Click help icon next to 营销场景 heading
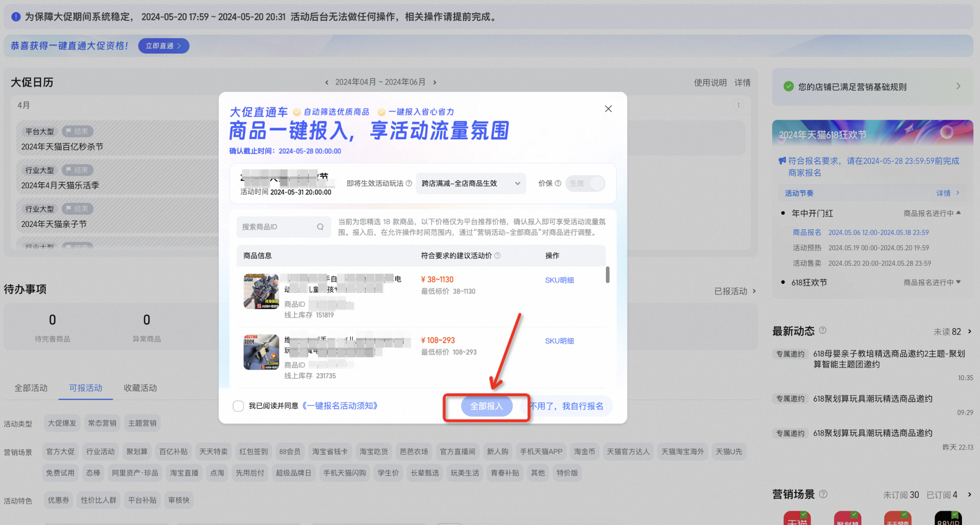980x525 pixels. click(x=823, y=494)
